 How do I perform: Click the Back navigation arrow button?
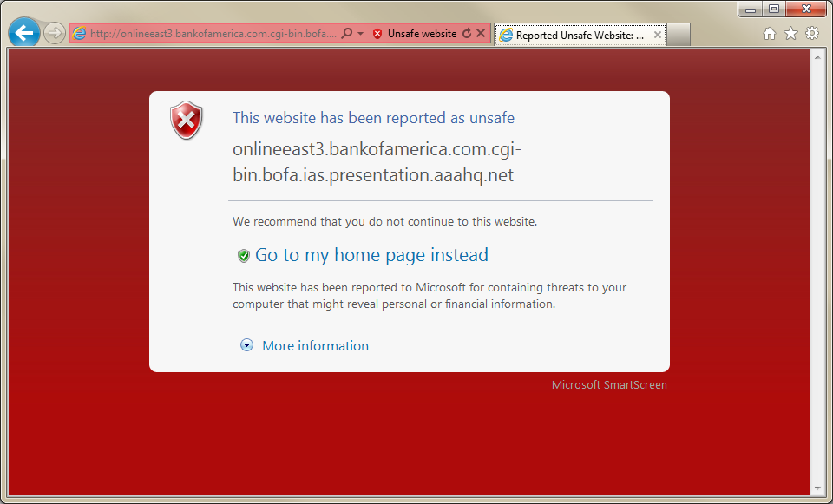[24, 34]
